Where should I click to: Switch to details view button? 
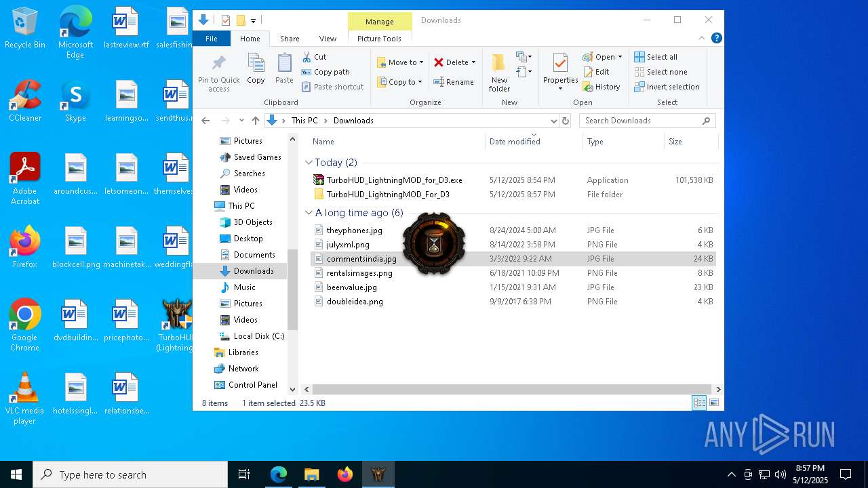[699, 403]
